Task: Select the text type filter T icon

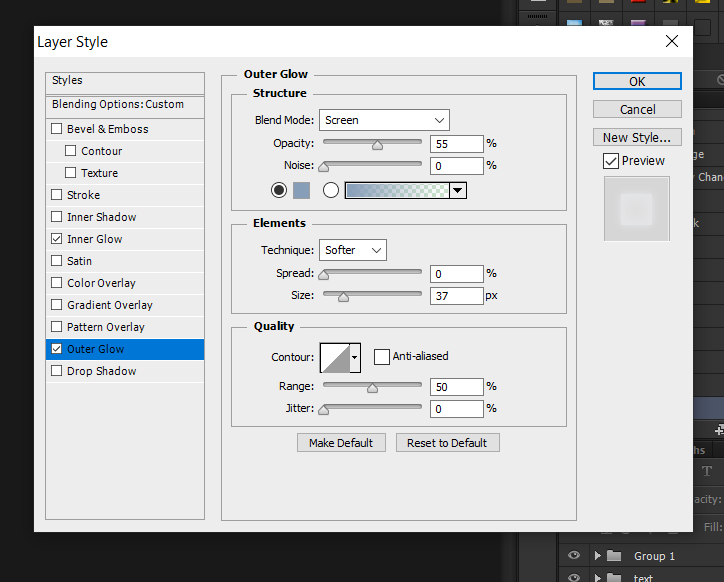Action: [707, 471]
